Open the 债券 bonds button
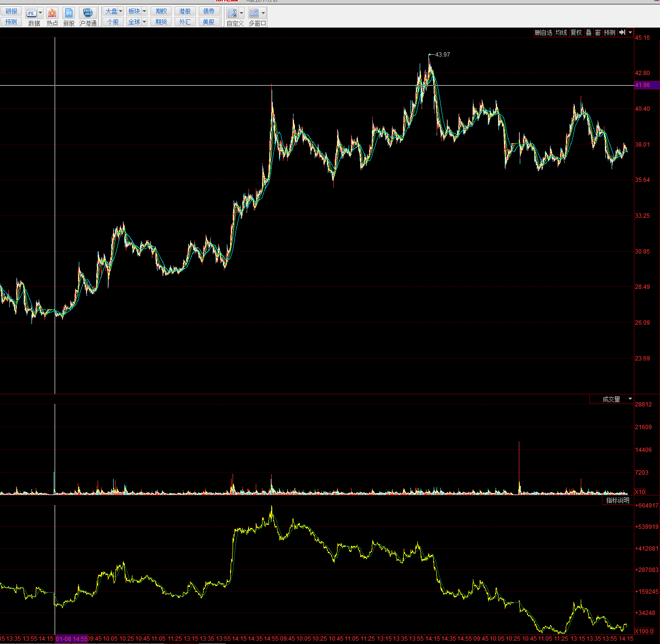The height and width of the screenshot is (644, 660). pyautogui.click(x=209, y=11)
